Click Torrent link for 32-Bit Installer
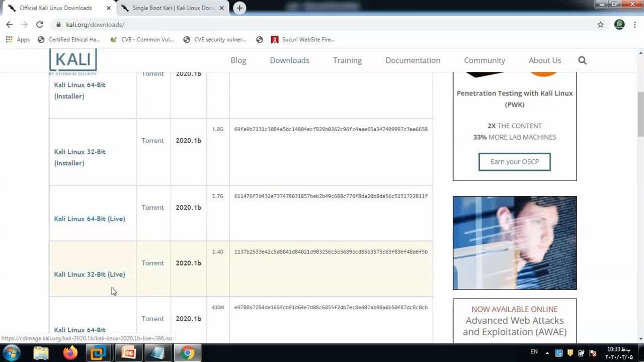Screen dimensions: 644x362 pyautogui.click(x=152, y=141)
